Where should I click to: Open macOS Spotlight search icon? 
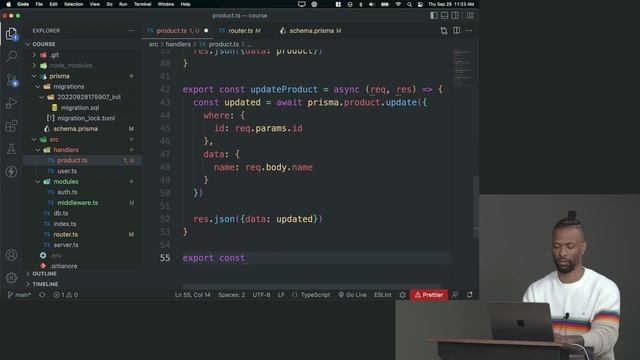point(409,4)
